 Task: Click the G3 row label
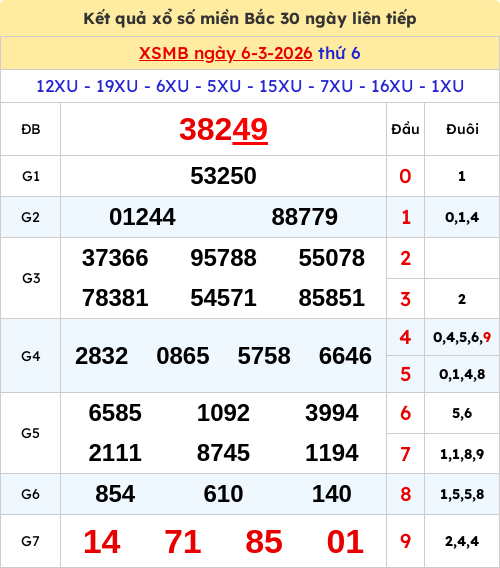pos(31,278)
